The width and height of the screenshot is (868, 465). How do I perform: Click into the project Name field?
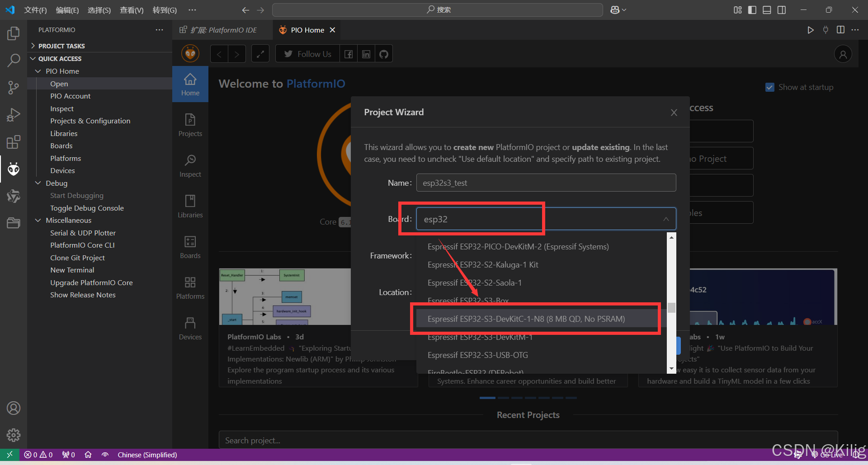coord(546,183)
